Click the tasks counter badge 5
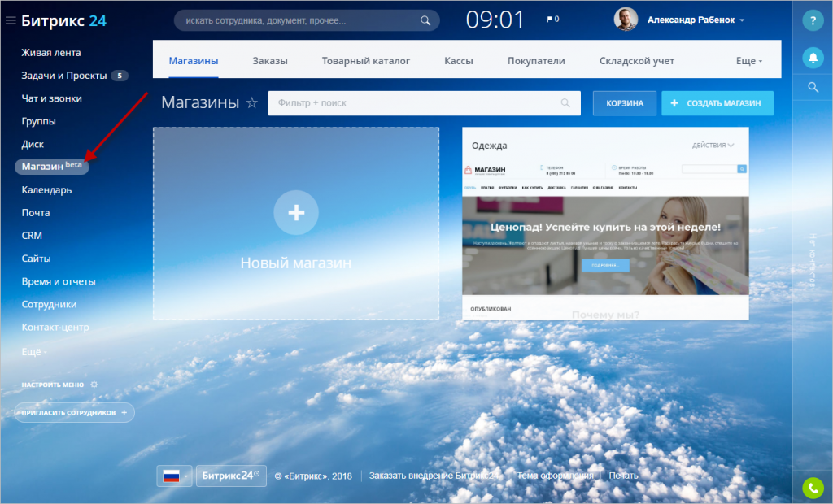The width and height of the screenshot is (833, 504). 120,76
